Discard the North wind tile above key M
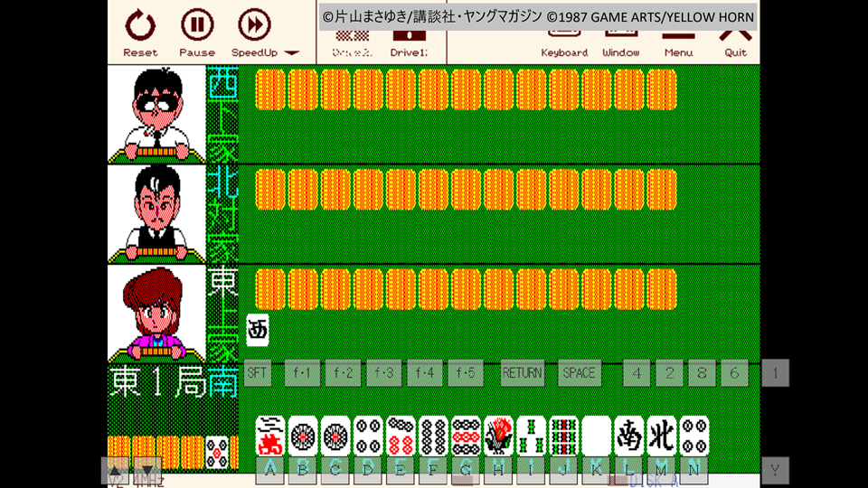868x488 pixels. (x=661, y=436)
